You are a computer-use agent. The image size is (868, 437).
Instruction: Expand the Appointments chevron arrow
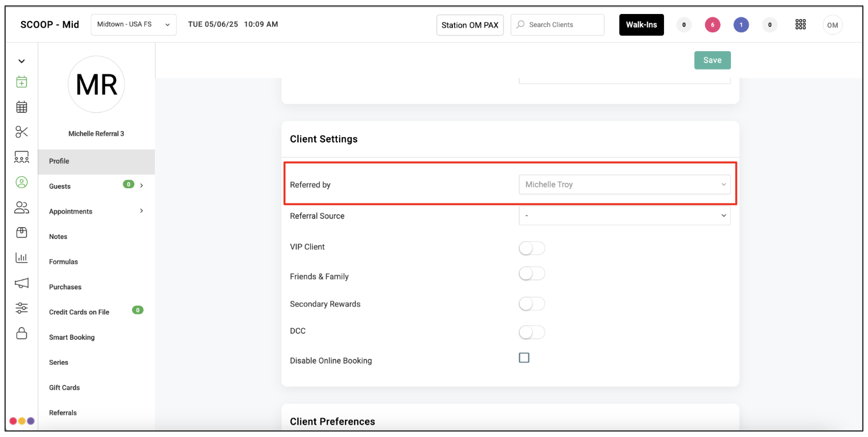pyautogui.click(x=141, y=211)
